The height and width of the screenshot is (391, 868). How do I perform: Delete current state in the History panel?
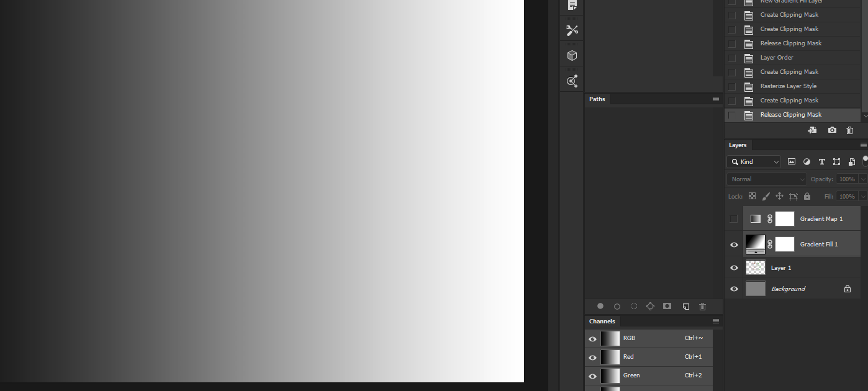[850, 130]
